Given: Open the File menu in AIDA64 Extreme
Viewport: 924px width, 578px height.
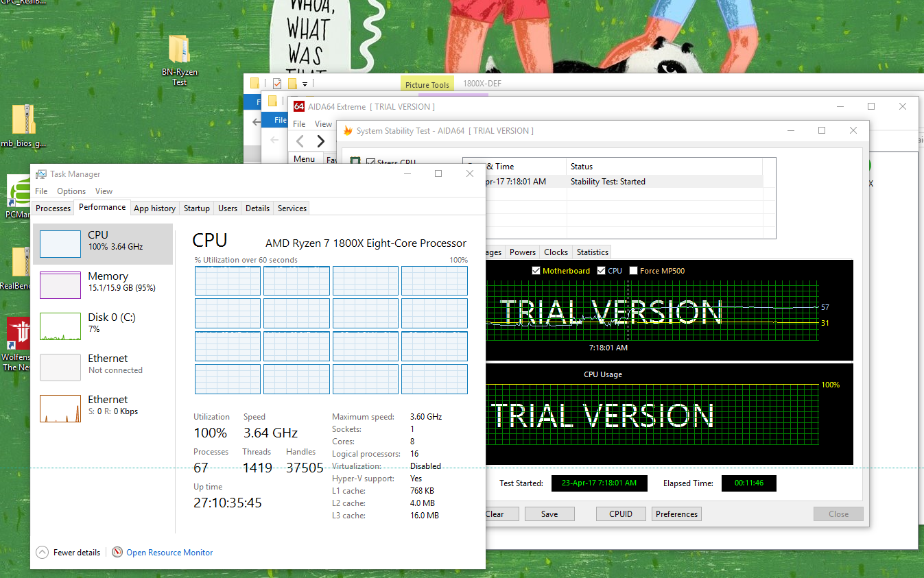Looking at the screenshot, I should [x=299, y=124].
